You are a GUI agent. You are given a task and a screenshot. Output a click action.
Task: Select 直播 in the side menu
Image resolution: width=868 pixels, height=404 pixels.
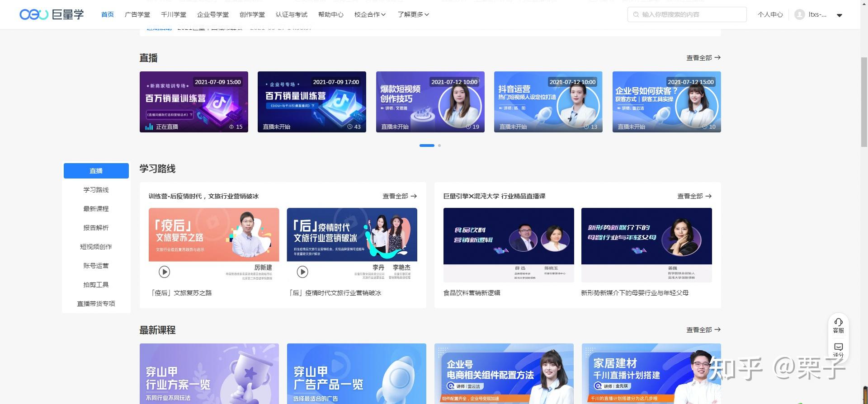point(96,171)
